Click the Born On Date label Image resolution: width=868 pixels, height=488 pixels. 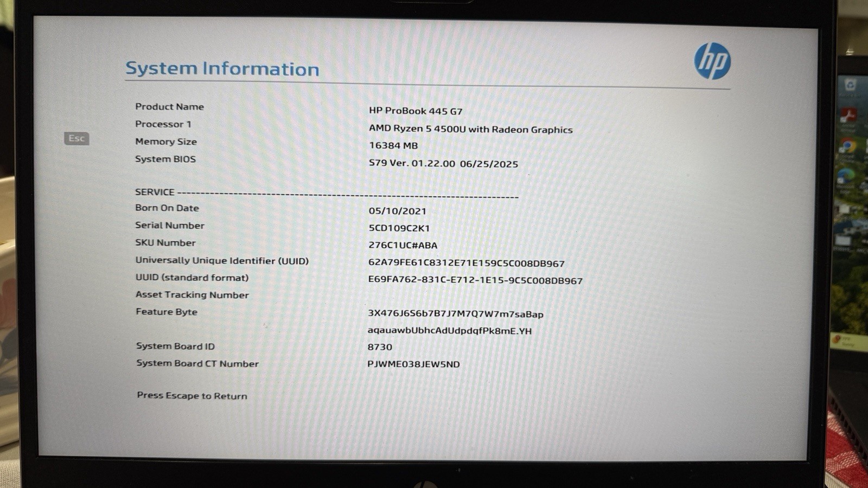167,208
